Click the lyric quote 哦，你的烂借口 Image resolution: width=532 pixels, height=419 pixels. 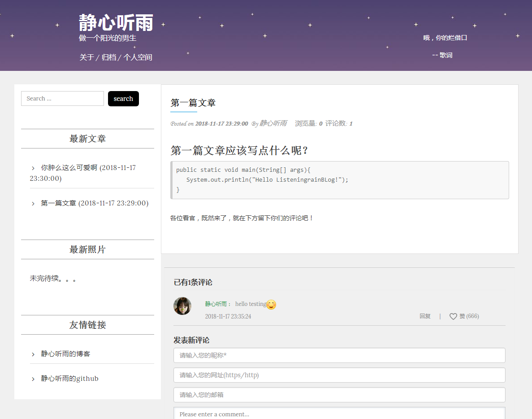pos(445,38)
